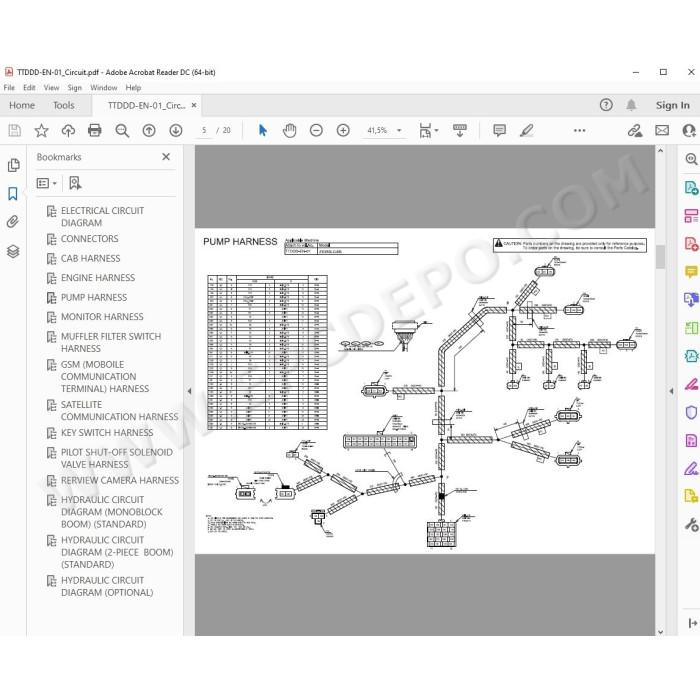This screenshot has width=700, height=700.
Task: Open the Layers panel icon
Action: pos(13,251)
